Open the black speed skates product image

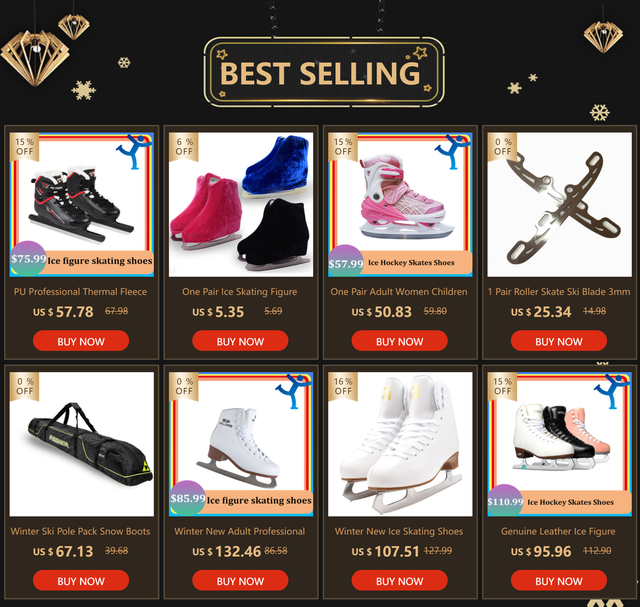(x=82, y=205)
